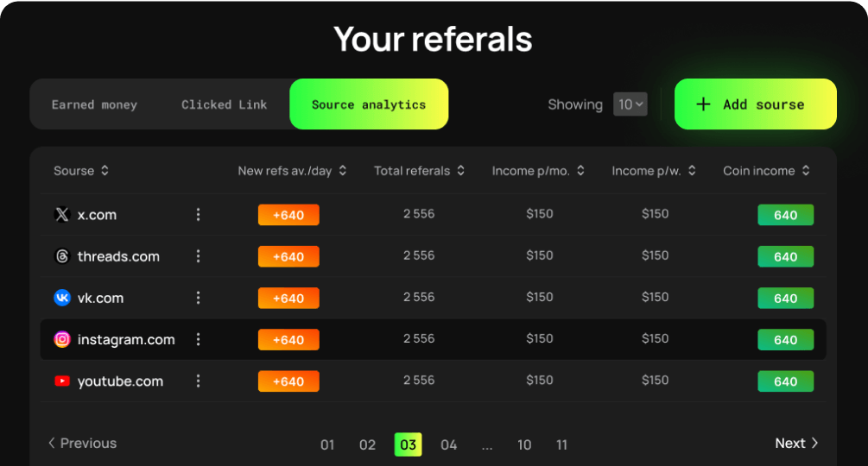Open the Showing 10 rows dropdown
Viewport: 868px width, 466px height.
(630, 104)
